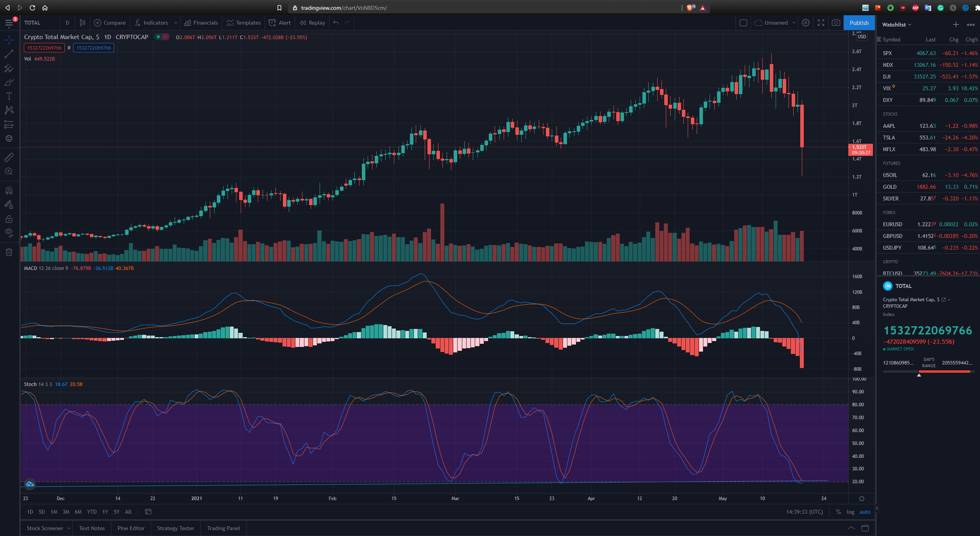The image size is (980, 536).
Task: Open the Fibonacci and pitchfork tools
Action: pos(9,68)
